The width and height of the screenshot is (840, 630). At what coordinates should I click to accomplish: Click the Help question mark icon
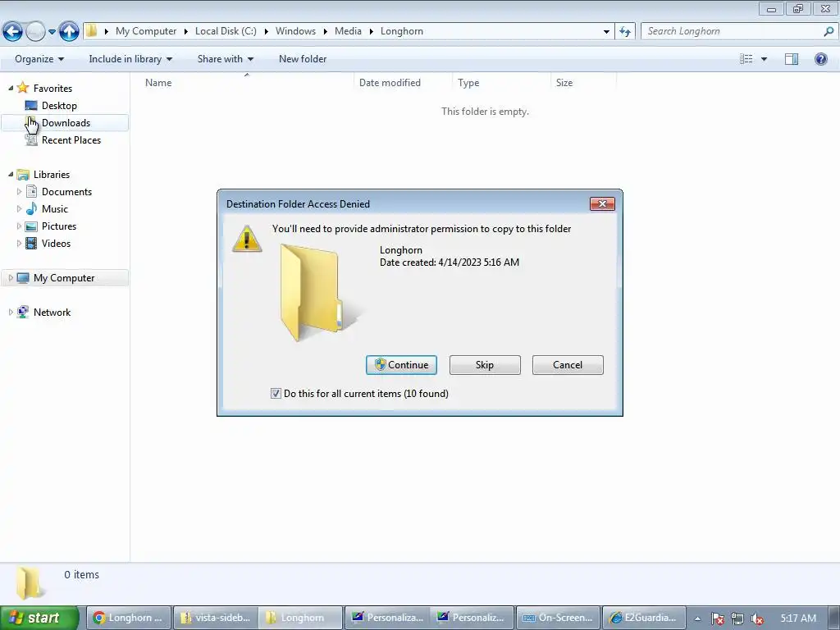coord(820,59)
